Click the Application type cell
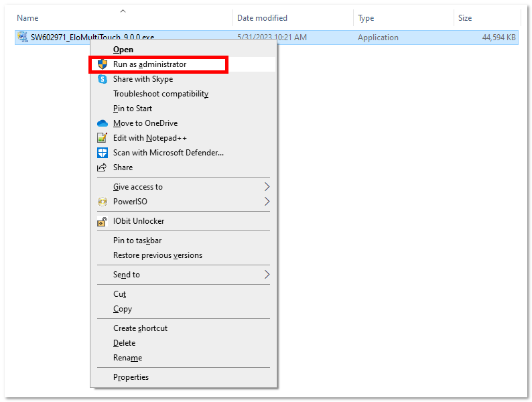This screenshot has height=402, width=532. (x=378, y=38)
